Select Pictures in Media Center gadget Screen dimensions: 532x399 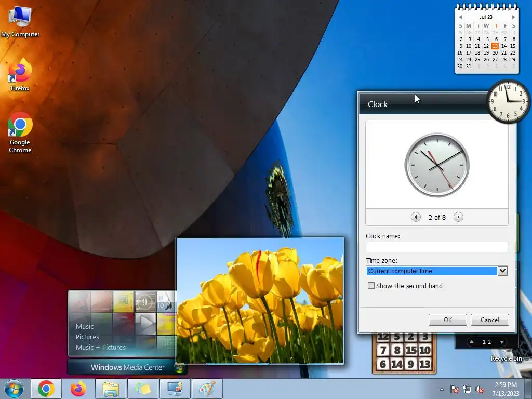point(87,337)
